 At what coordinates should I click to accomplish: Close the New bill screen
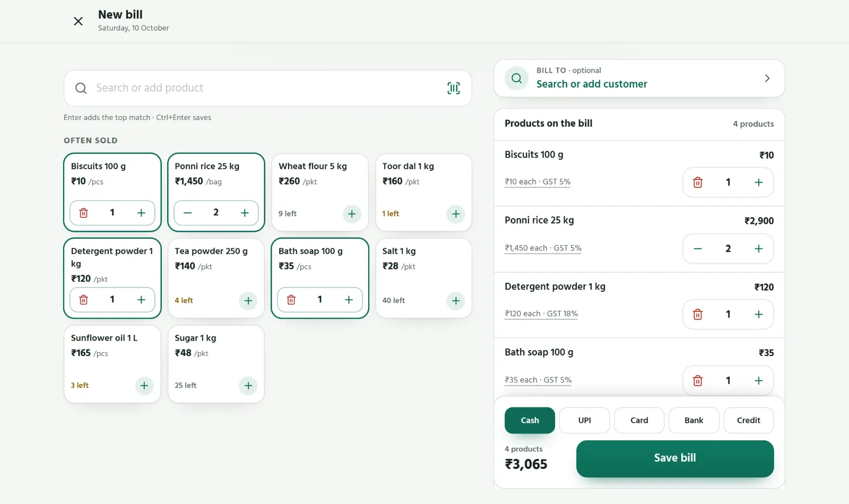(x=78, y=21)
